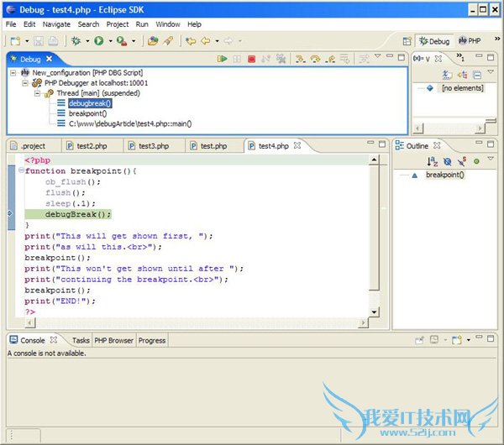
Task: Click the Open Type folder icon
Action: [153, 41]
